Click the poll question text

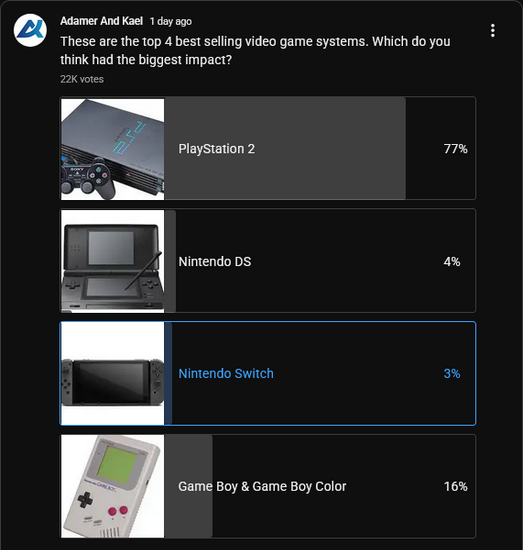pos(255,51)
